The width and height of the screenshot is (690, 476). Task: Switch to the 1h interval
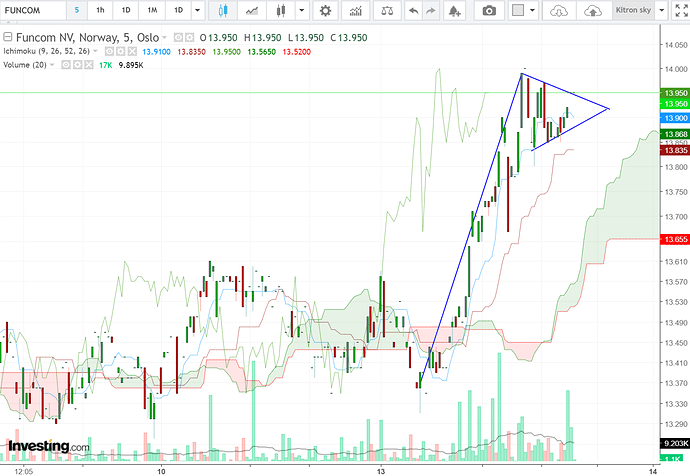100,10
